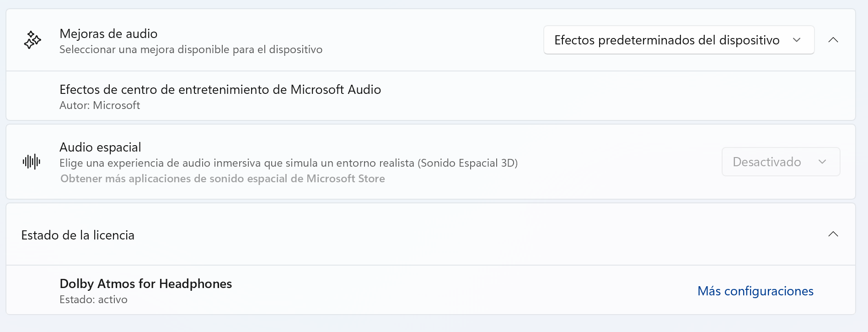Select the Dolby Atmos for Headphones entry

[x=145, y=284]
